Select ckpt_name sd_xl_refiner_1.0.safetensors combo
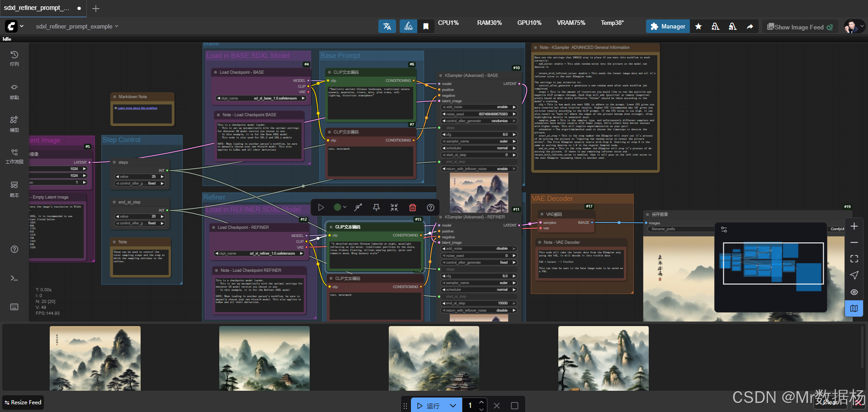 coord(259,253)
